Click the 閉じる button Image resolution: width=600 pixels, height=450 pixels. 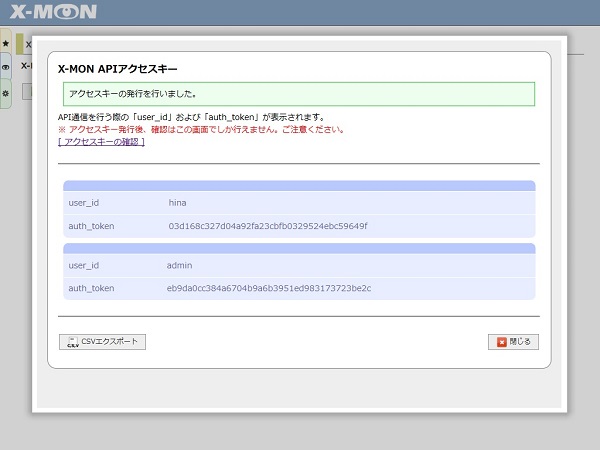coord(513,342)
